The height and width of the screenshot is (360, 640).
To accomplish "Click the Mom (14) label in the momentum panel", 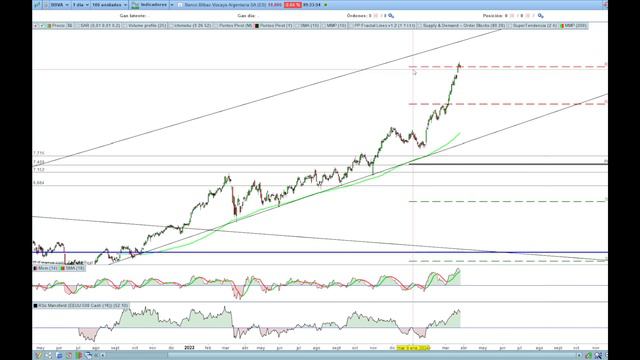I will tap(47, 268).
